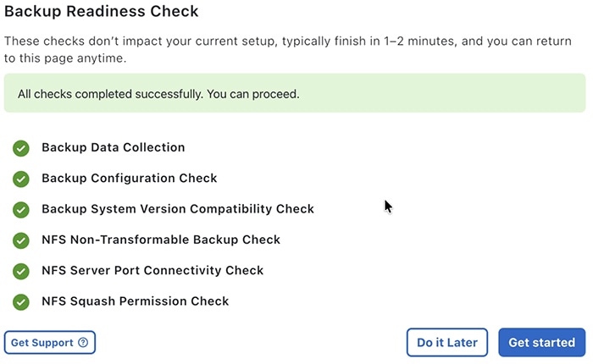The width and height of the screenshot is (593, 364).
Task: Click "All checks completed successfully" message text
Action: coord(158,94)
